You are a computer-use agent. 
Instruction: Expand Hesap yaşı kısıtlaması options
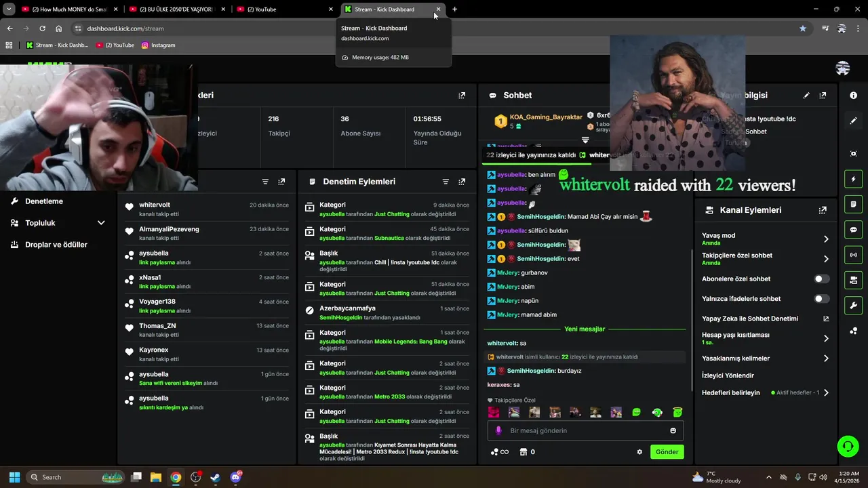(x=826, y=338)
